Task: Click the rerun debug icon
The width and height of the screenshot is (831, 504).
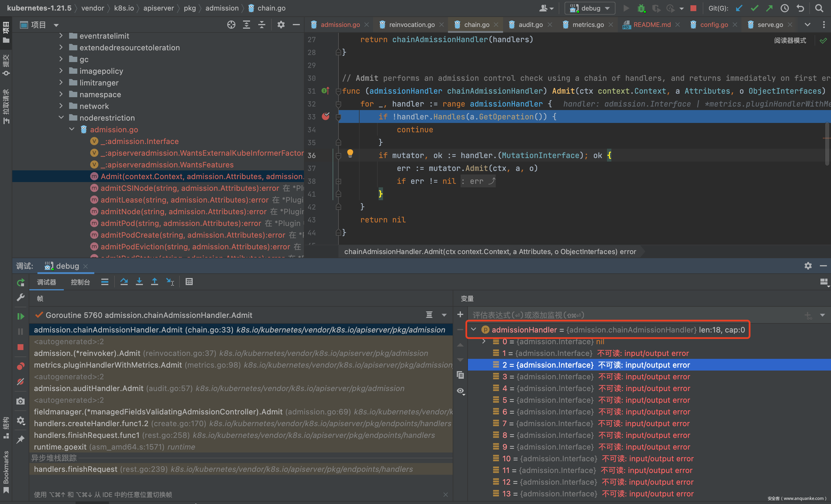Action: coord(20,282)
